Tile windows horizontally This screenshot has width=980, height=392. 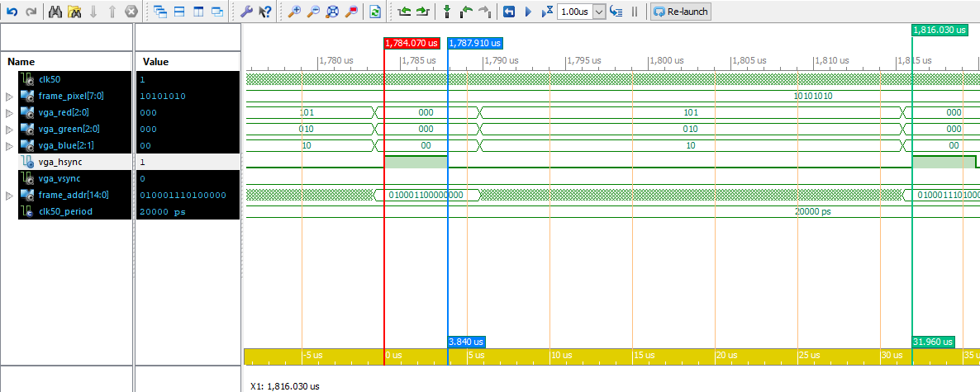179,12
